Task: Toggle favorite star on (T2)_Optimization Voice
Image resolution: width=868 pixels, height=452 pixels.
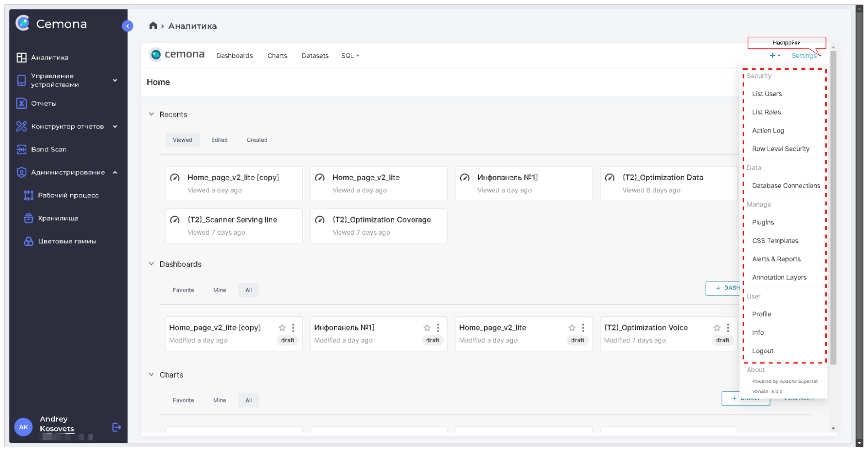Action: tap(717, 328)
